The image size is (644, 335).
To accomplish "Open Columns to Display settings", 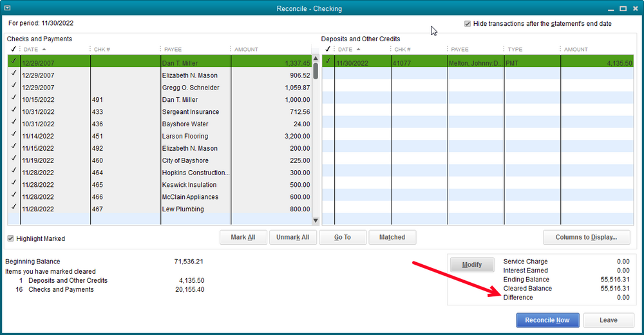I will tap(586, 237).
